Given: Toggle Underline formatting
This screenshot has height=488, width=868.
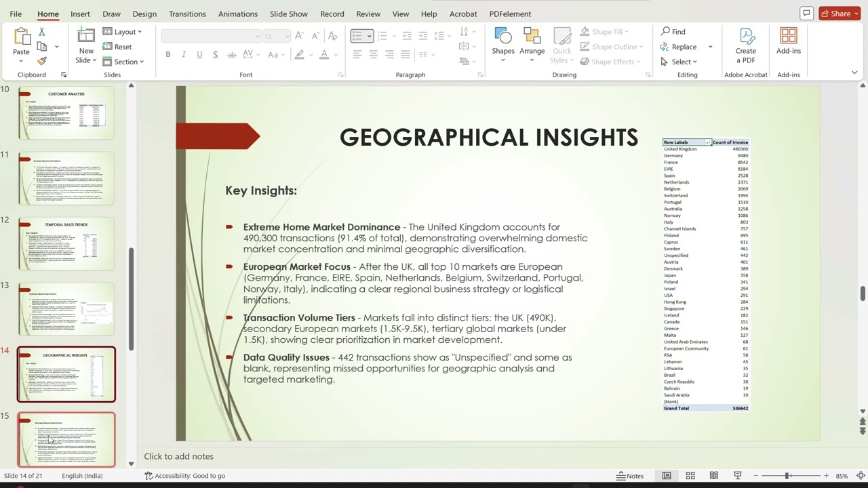Looking at the screenshot, I should pyautogui.click(x=199, y=54).
